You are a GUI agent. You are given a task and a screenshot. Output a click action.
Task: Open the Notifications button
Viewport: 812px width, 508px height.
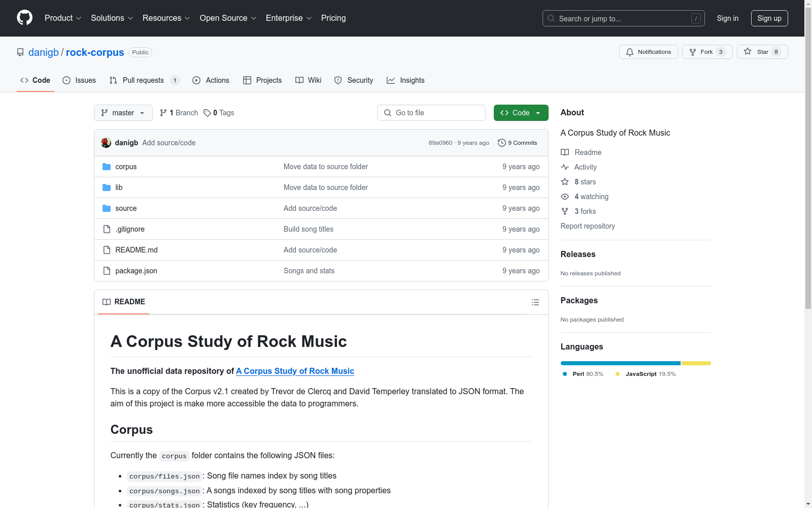(649, 52)
